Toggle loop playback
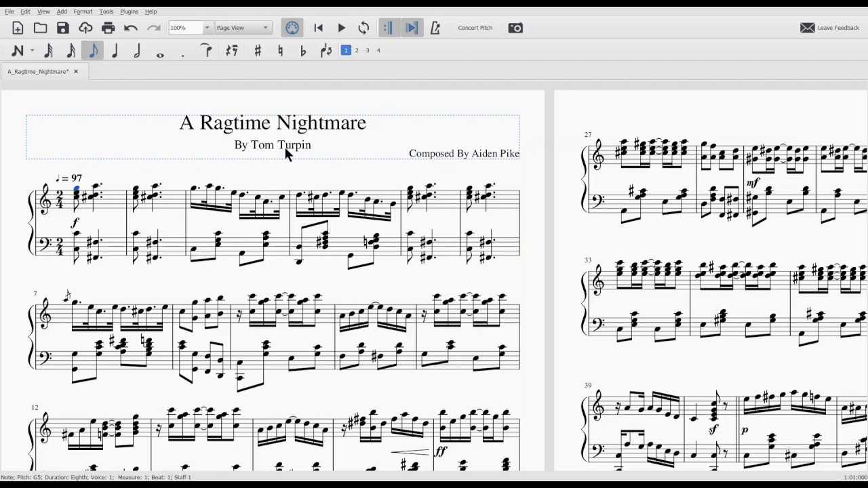The image size is (868, 488). coord(364,28)
